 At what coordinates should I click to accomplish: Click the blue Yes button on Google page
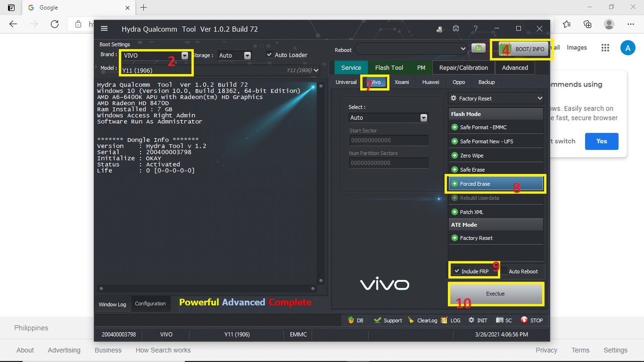pyautogui.click(x=602, y=141)
